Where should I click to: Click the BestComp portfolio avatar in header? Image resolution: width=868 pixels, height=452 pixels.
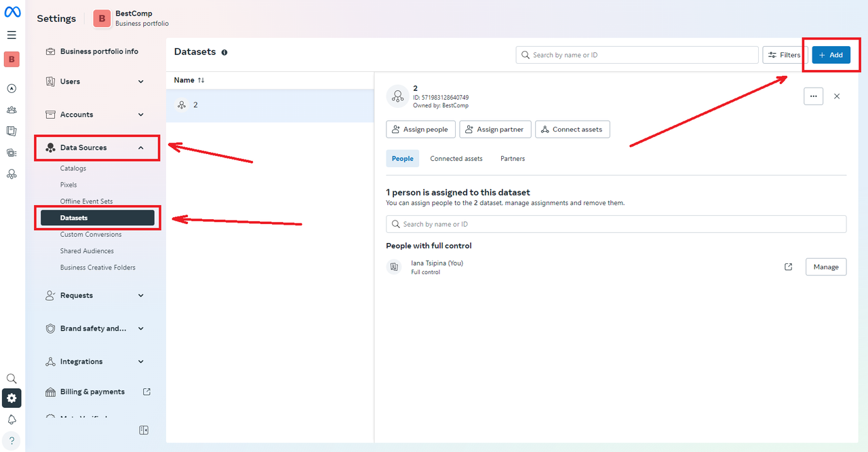pos(102,18)
